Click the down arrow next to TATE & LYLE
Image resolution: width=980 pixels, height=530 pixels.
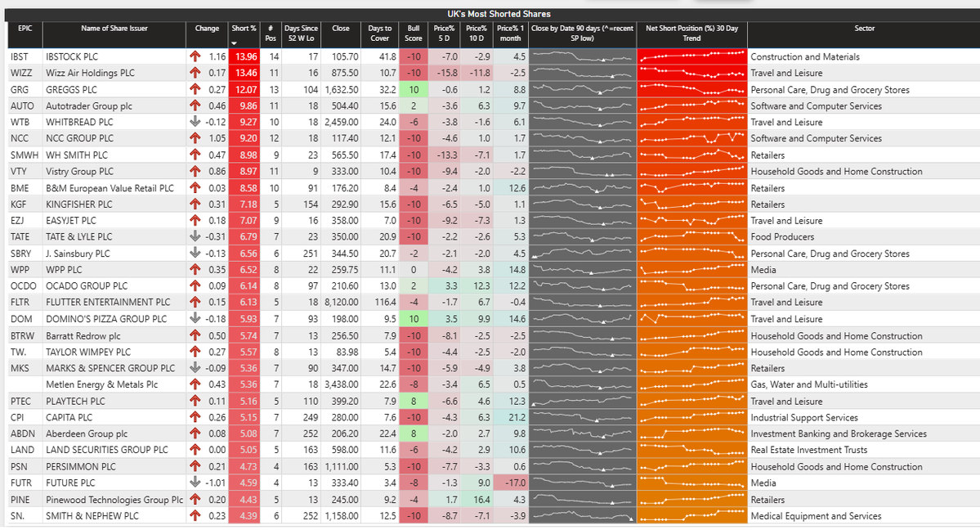click(196, 236)
